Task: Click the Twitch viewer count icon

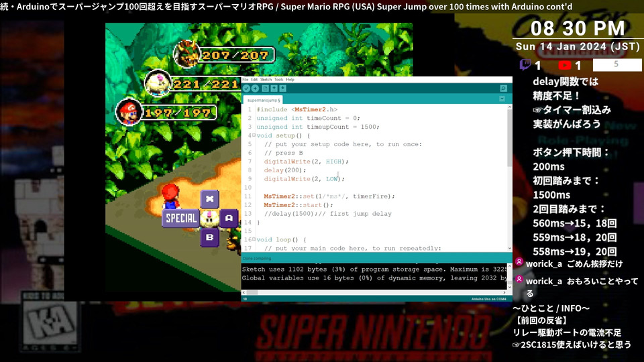Action: point(525,65)
